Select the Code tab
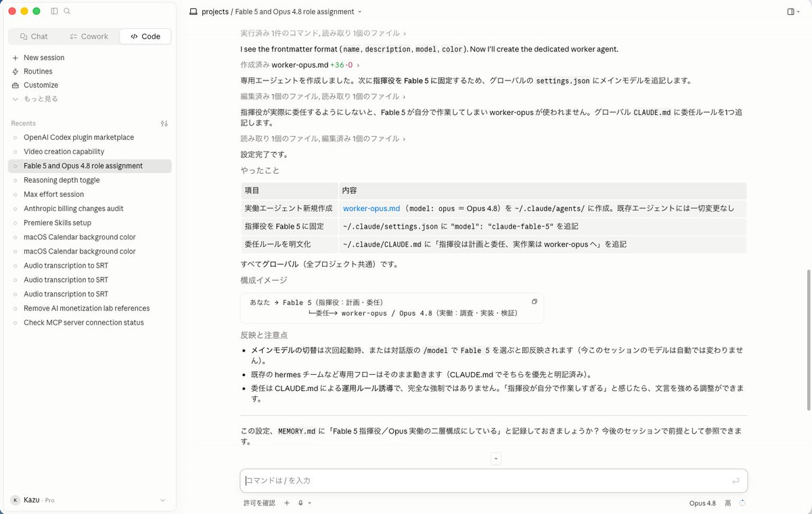 click(x=145, y=37)
